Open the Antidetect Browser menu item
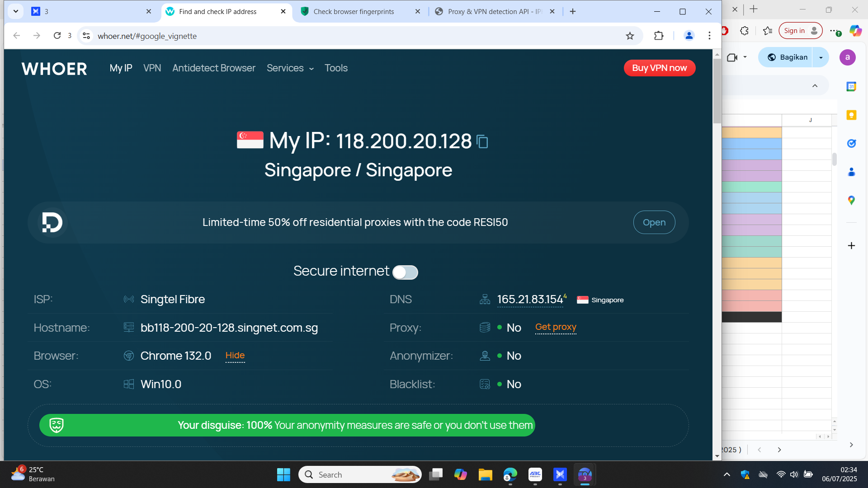The width and height of the screenshot is (868, 488). (213, 68)
